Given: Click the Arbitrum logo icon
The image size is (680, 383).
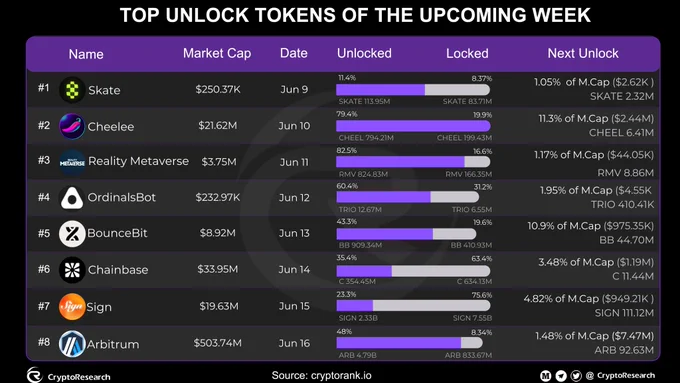Looking at the screenshot, I should click(x=72, y=344).
